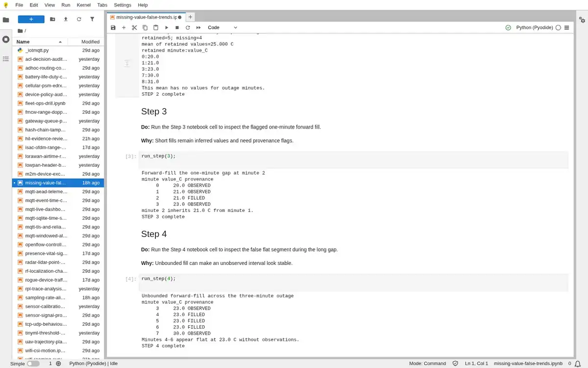This screenshot has height=368, width=588.
Task: Open a new launcher tab with plus
Action: pos(190,17)
